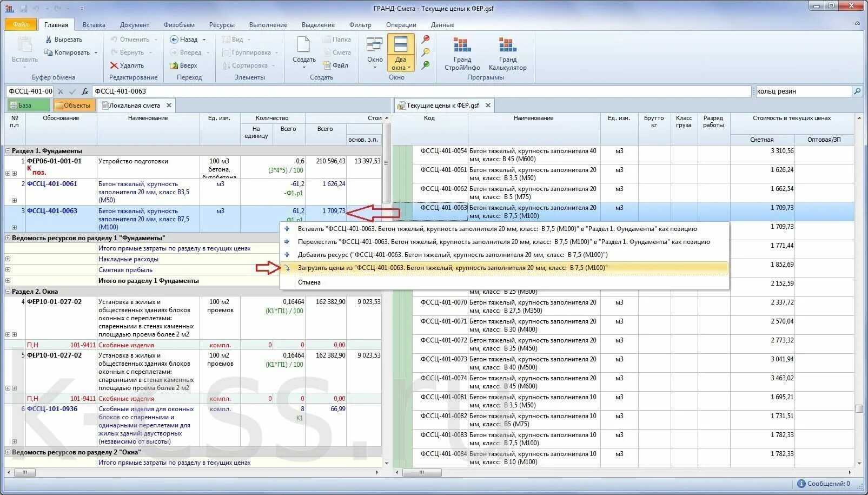Click the red magnifier icon in ribbon
Image resolution: width=868 pixels, height=495 pixels.
pyautogui.click(x=426, y=39)
